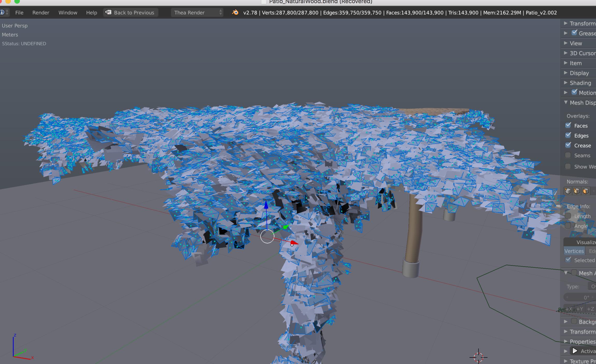Click the +Z axis button

(x=591, y=309)
